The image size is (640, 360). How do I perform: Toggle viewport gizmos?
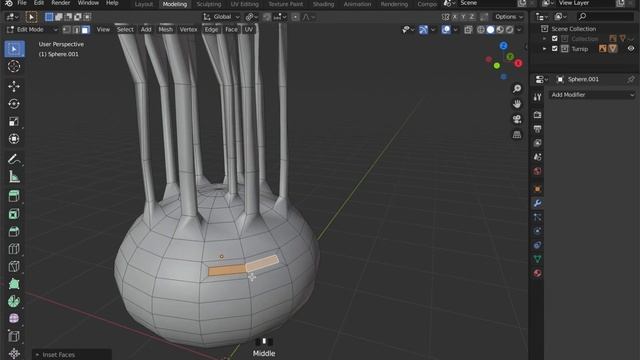423,29
